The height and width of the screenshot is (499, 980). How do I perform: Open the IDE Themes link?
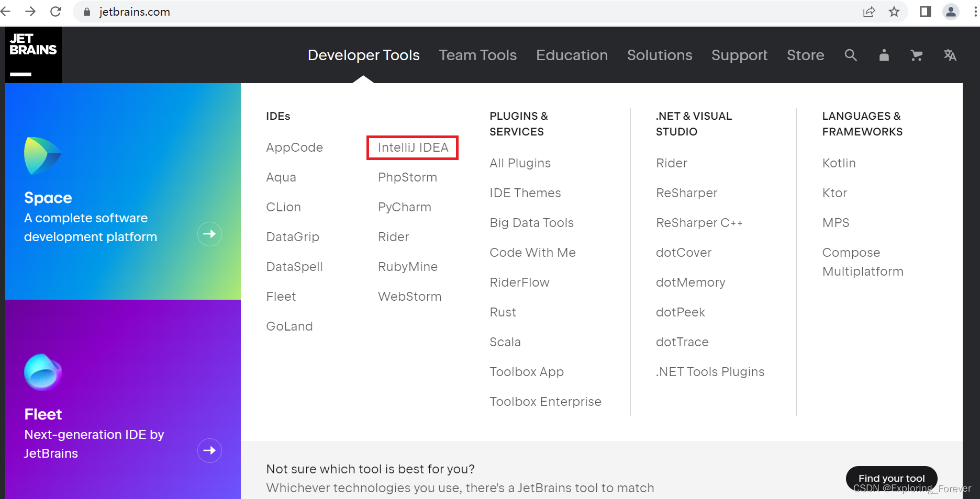tap(525, 193)
